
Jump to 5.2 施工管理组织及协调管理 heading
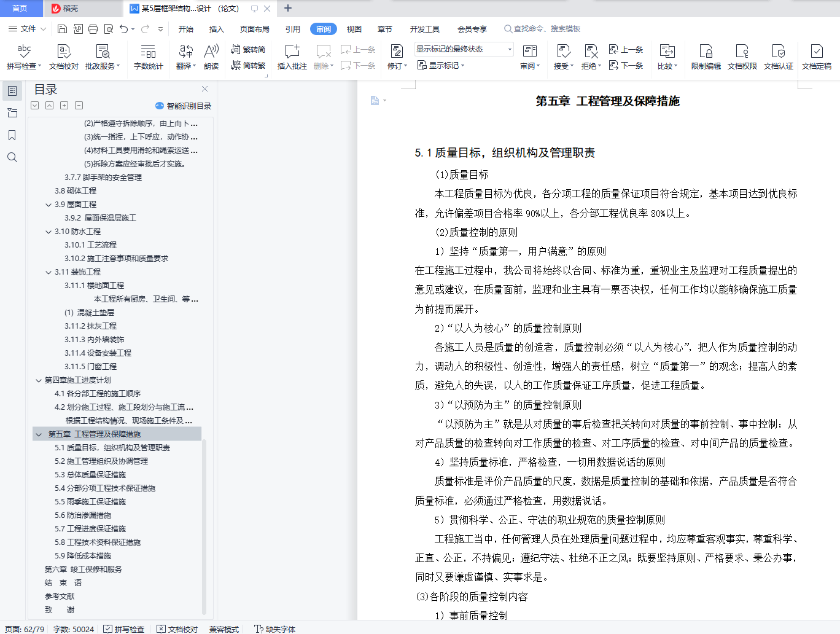101,461
